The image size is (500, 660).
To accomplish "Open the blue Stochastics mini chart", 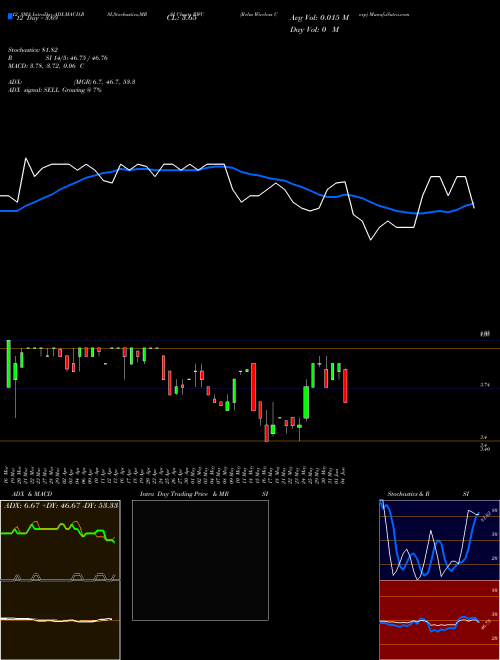I will pyautogui.click(x=439, y=540).
